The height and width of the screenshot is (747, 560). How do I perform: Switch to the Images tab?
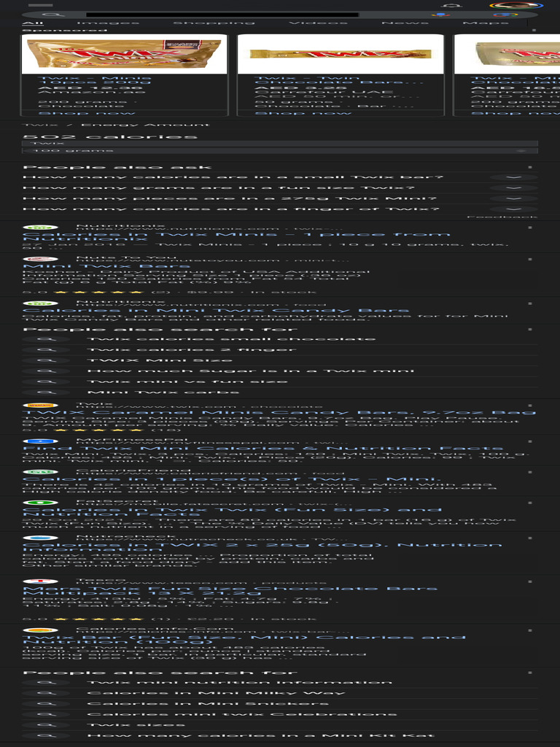pyautogui.click(x=108, y=23)
